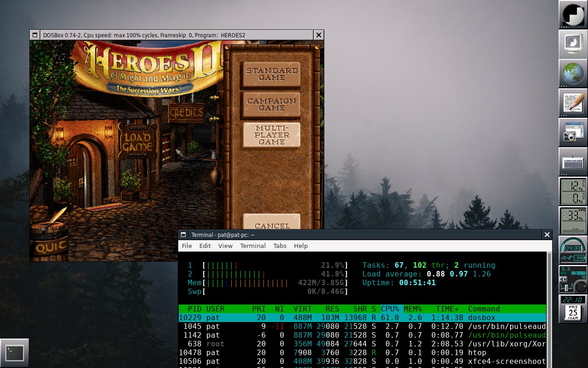Click the Load average readout in htop
The width and height of the screenshot is (588, 368).
pyautogui.click(x=426, y=274)
